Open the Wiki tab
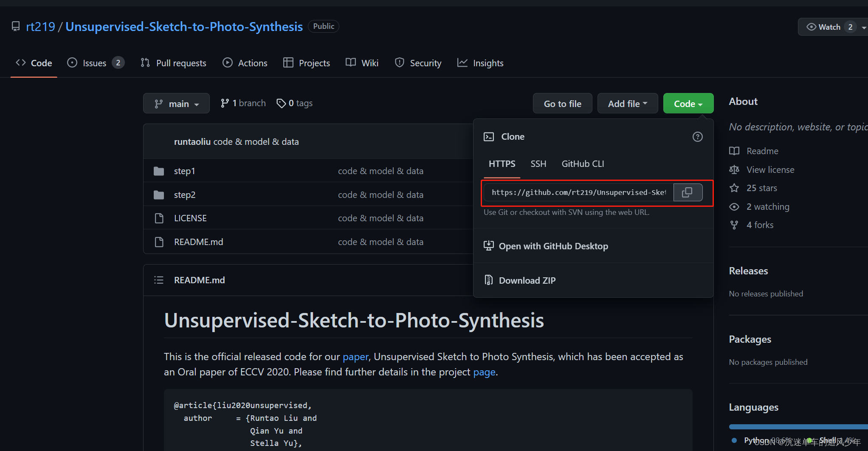Image resolution: width=868 pixels, height=451 pixels. pyautogui.click(x=362, y=63)
